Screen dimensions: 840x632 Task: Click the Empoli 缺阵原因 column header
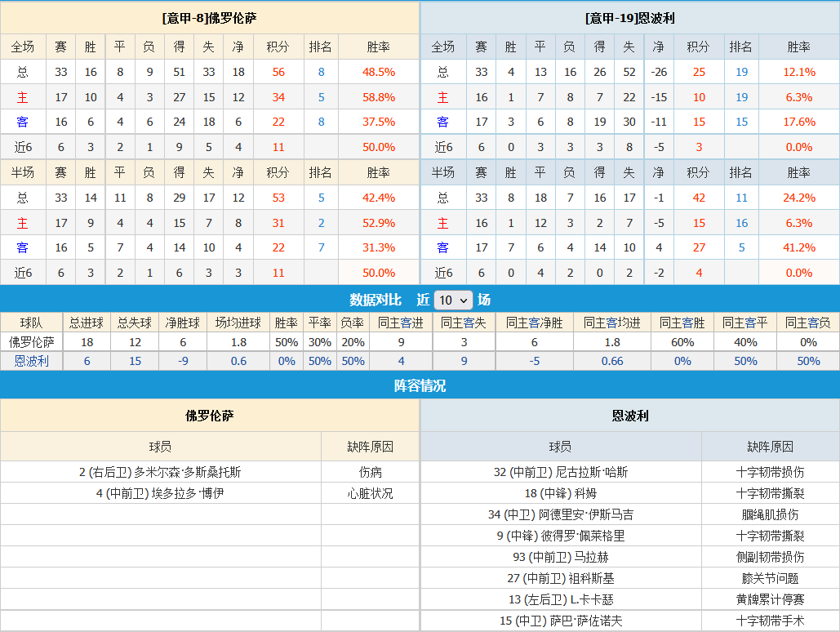tap(771, 447)
